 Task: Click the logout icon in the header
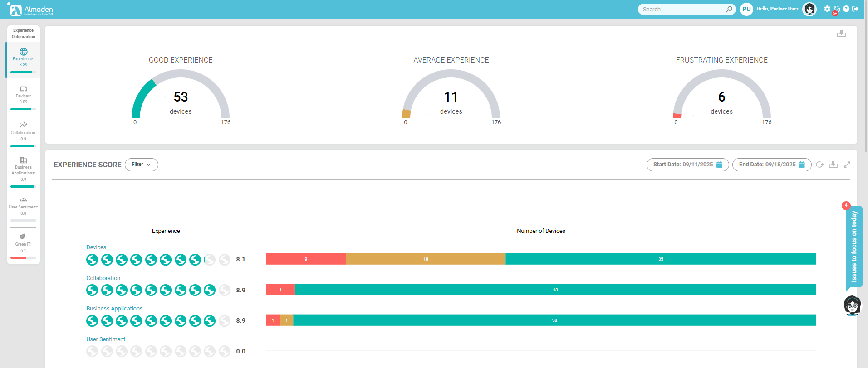coord(856,9)
